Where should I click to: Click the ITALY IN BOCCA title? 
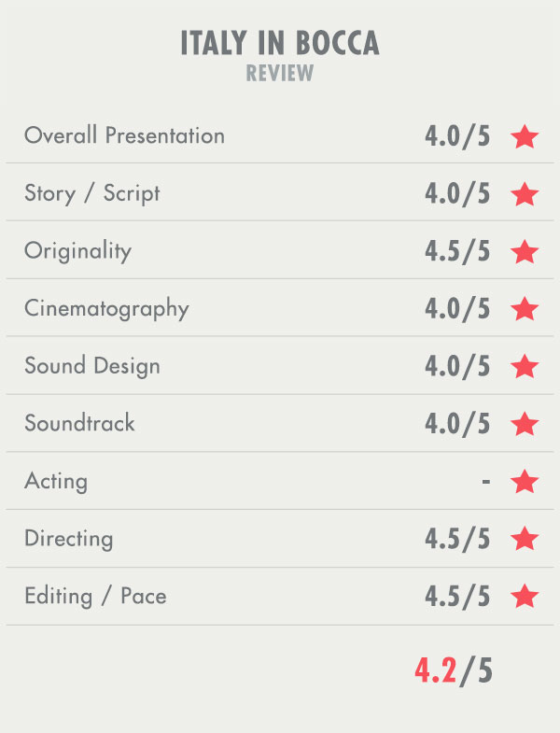[280, 44]
